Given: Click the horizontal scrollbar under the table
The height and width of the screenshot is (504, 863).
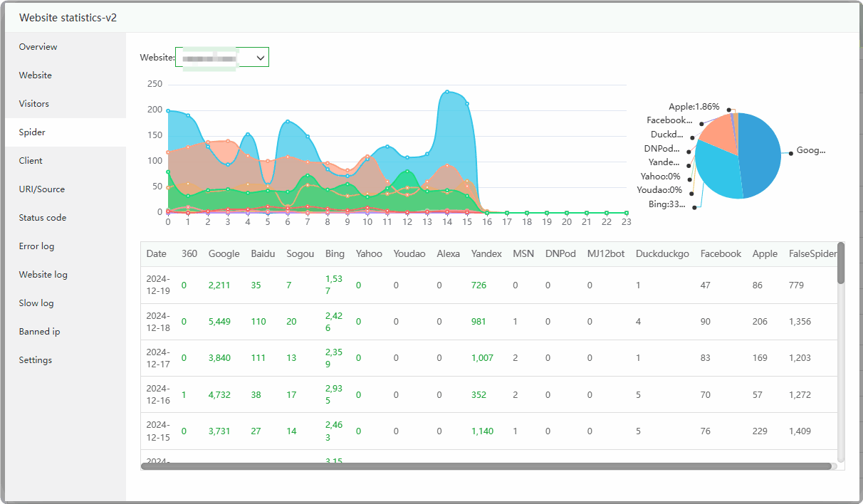Looking at the screenshot, I should (x=486, y=466).
